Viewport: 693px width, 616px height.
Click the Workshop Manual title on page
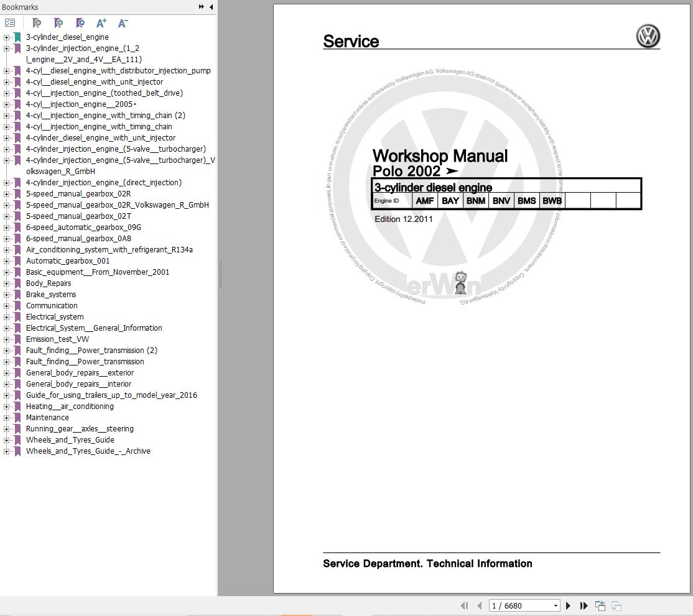pos(440,156)
